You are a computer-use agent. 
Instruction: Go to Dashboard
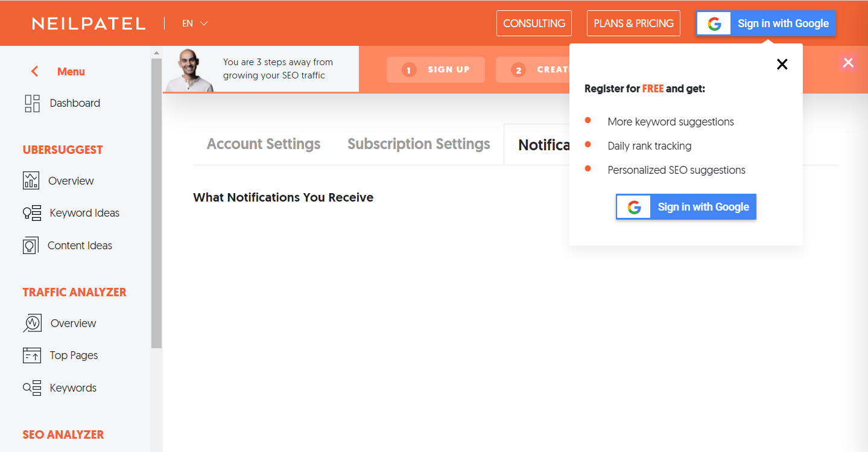point(75,103)
